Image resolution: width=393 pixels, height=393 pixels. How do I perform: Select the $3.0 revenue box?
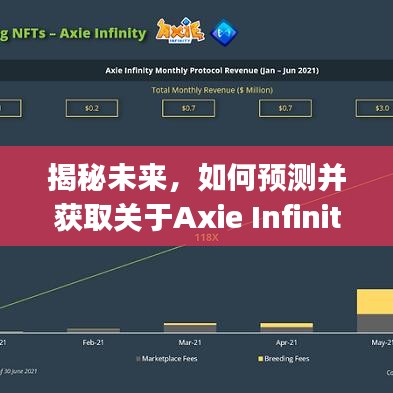tap(375, 108)
